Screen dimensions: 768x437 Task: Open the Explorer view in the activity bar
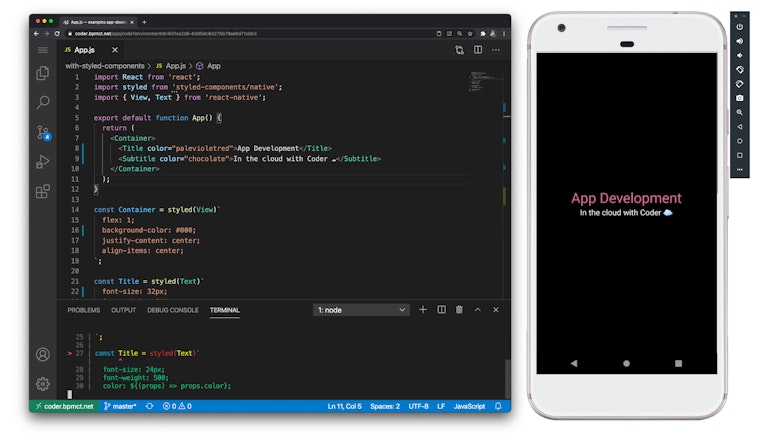point(43,73)
